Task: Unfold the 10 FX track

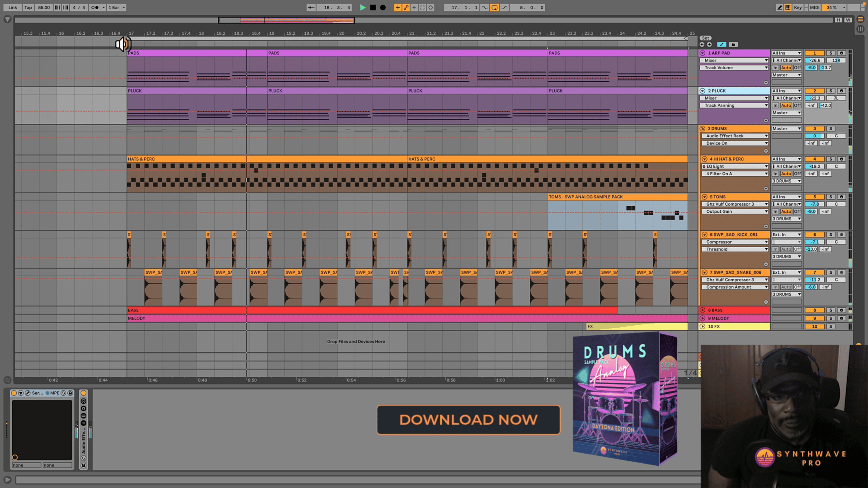Action: point(703,326)
